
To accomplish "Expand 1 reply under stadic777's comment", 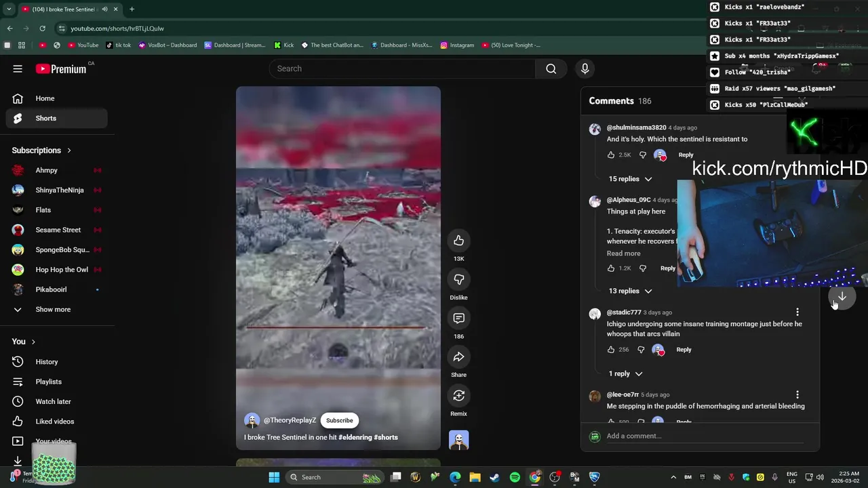I will pyautogui.click(x=625, y=373).
